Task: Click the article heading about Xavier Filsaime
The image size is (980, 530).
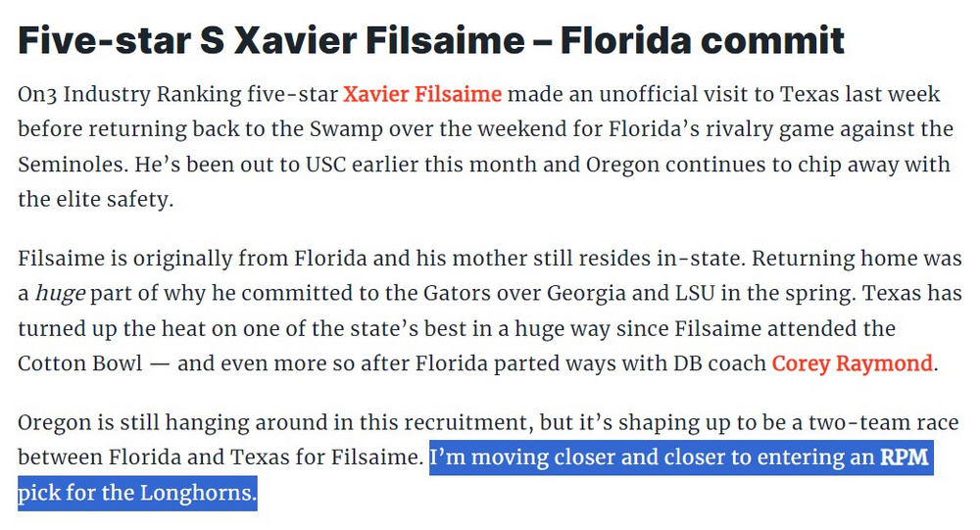Action: pyautogui.click(x=431, y=40)
